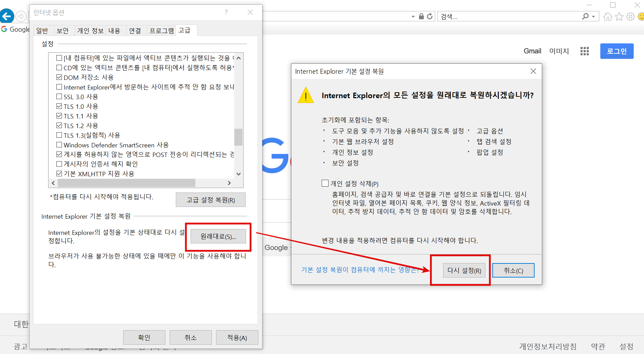644x354 pixels.
Task: Toggle 게시자의 인증서 해지 확인 checkbox
Action: coord(59,164)
